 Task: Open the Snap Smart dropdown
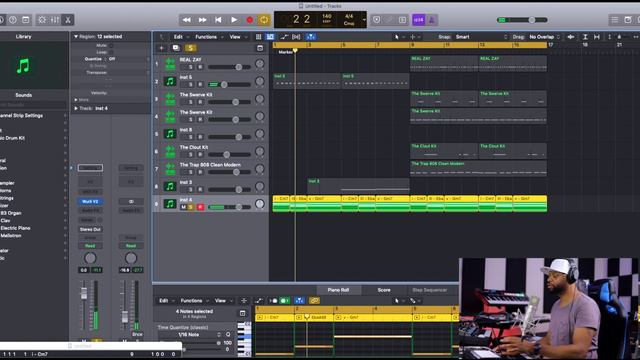[x=482, y=37]
